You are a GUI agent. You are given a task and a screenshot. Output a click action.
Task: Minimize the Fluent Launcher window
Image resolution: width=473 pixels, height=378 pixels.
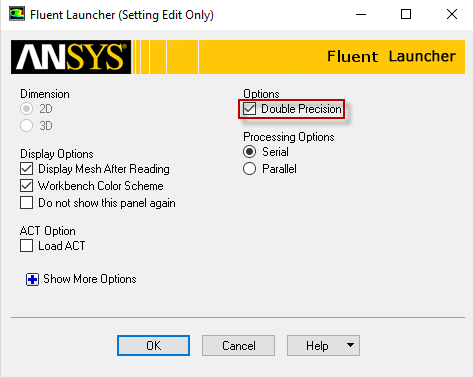coord(361,14)
